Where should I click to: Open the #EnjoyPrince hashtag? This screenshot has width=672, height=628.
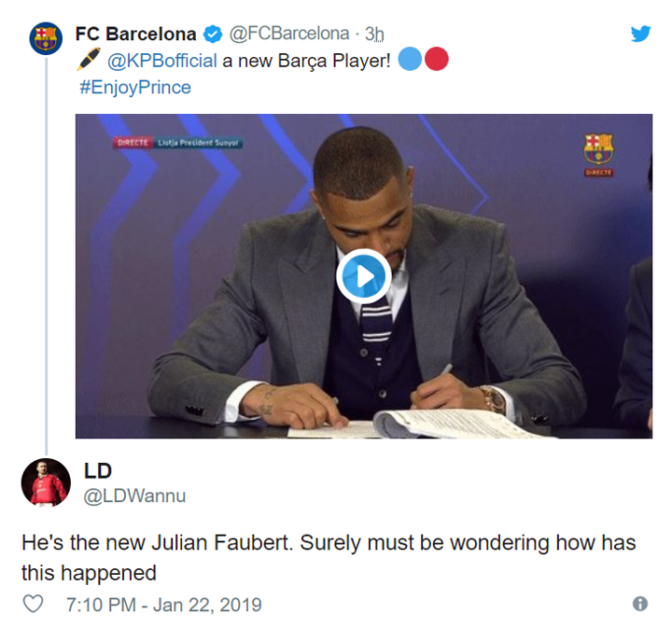(135, 88)
